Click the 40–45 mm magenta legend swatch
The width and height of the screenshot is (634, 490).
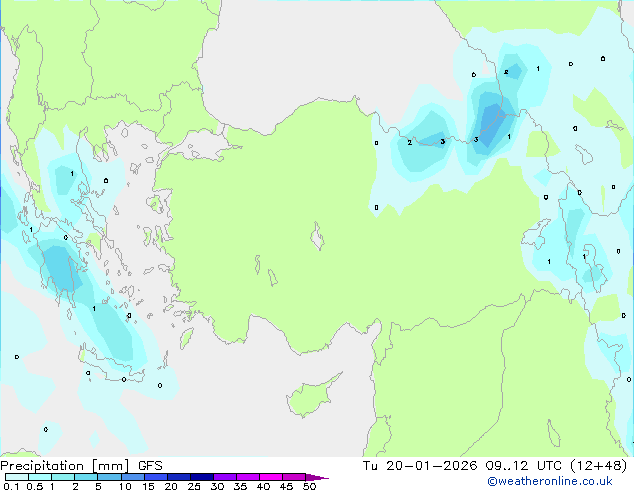click(271, 477)
